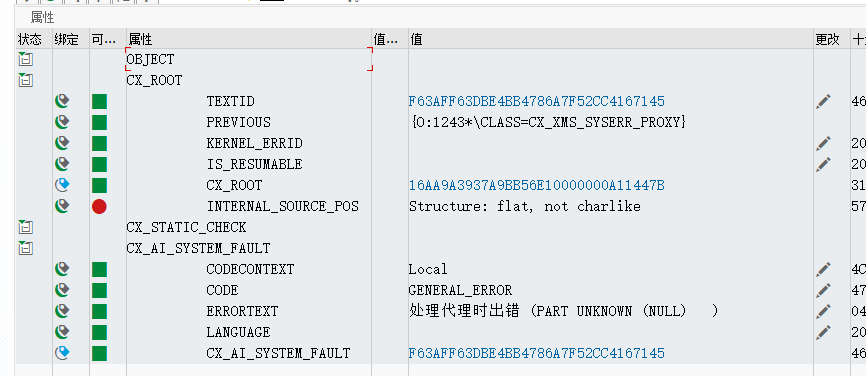The width and height of the screenshot is (866, 376).
Task: Edit IS_RESUMABLE value with pencil icon
Action: point(823,164)
